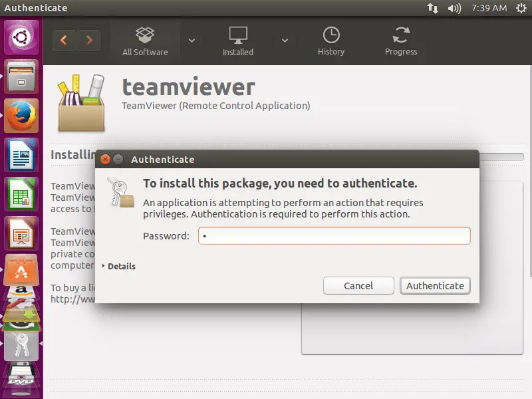Viewport: 532px width, 399px height.
Task: Expand the All Software dropdown arrow
Action: click(x=192, y=41)
